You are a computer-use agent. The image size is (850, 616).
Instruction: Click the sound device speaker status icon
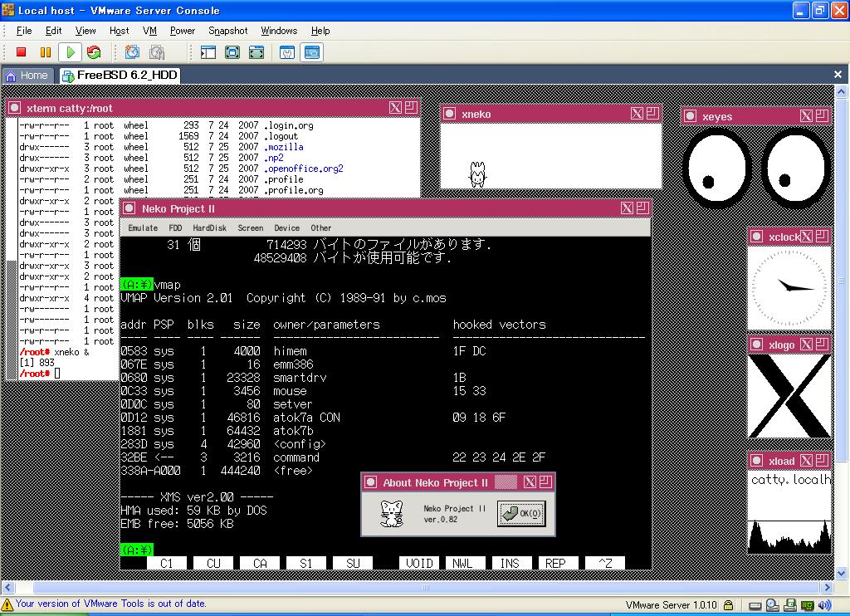click(x=824, y=604)
